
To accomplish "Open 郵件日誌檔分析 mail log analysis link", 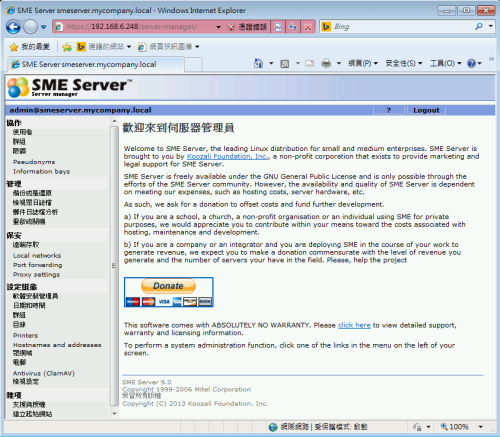I will [x=35, y=212].
